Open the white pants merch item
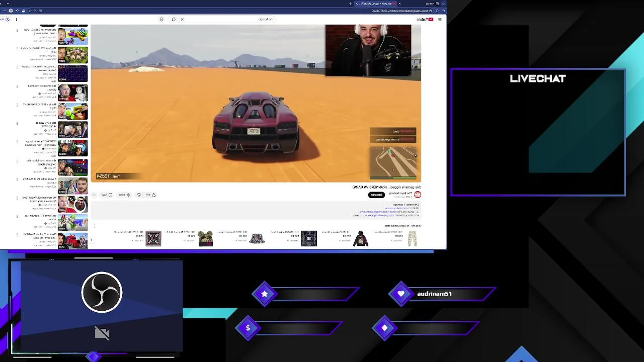The height and width of the screenshot is (362, 644). coord(412,238)
